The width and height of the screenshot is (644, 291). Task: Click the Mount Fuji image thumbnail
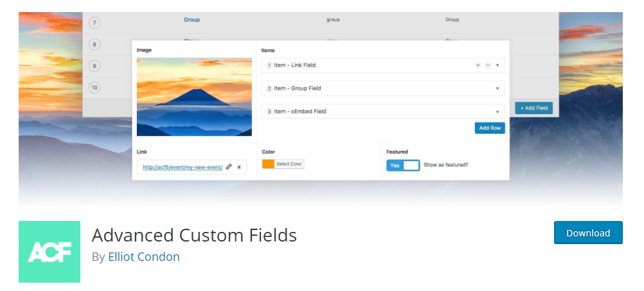pyautogui.click(x=194, y=96)
